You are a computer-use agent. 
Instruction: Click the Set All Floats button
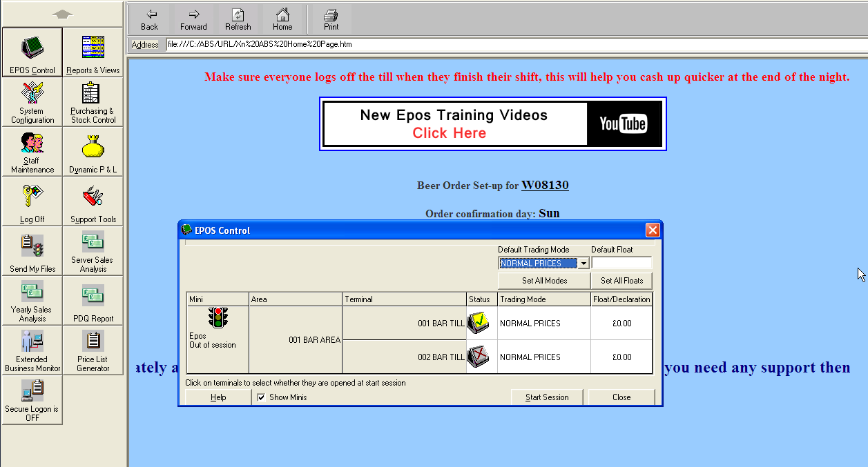pyautogui.click(x=621, y=281)
